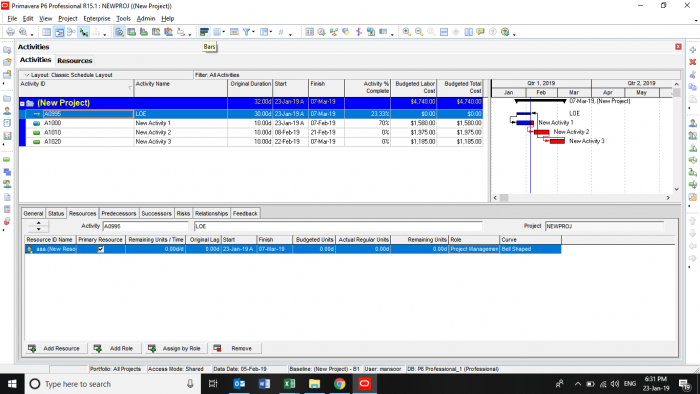Screen dimensions: 700x394
Task: Open the Predecessors details tab
Action: pos(118,213)
